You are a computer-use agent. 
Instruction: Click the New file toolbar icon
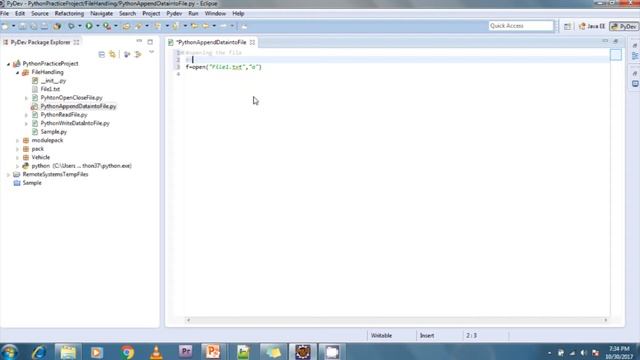click(x=5, y=26)
